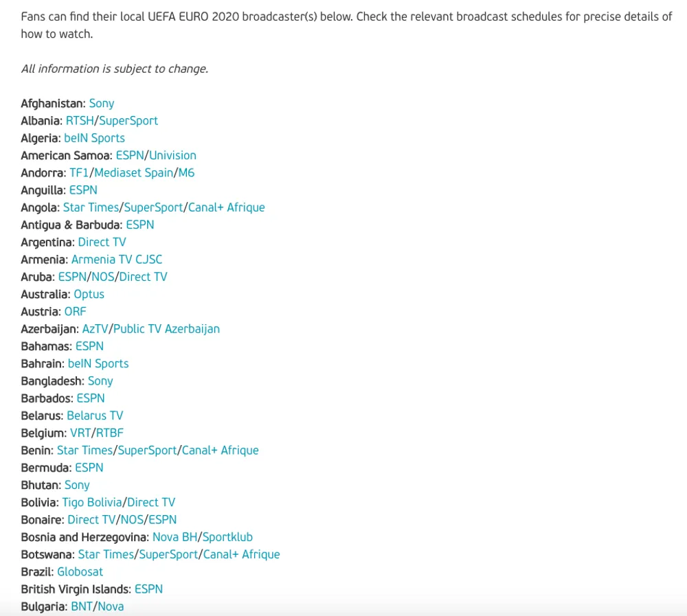This screenshot has height=616, width=687.
Task: Open the ORF link for Austria
Action: pyautogui.click(x=76, y=312)
